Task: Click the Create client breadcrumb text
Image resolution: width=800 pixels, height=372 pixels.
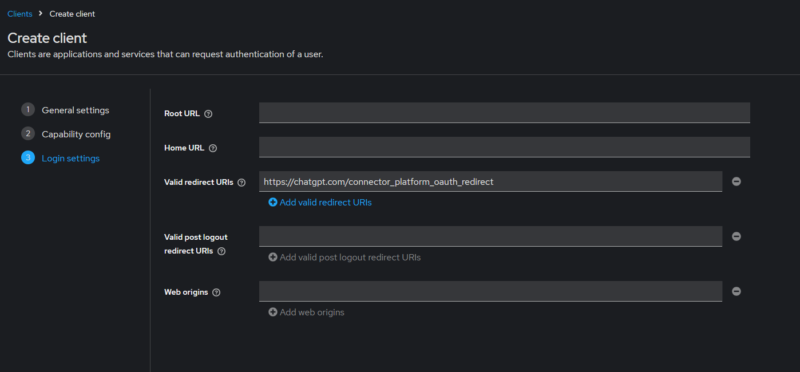Action: tap(72, 14)
